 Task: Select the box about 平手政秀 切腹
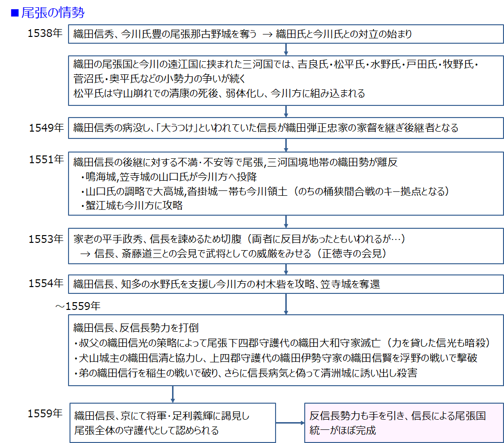pyautogui.click(x=285, y=246)
